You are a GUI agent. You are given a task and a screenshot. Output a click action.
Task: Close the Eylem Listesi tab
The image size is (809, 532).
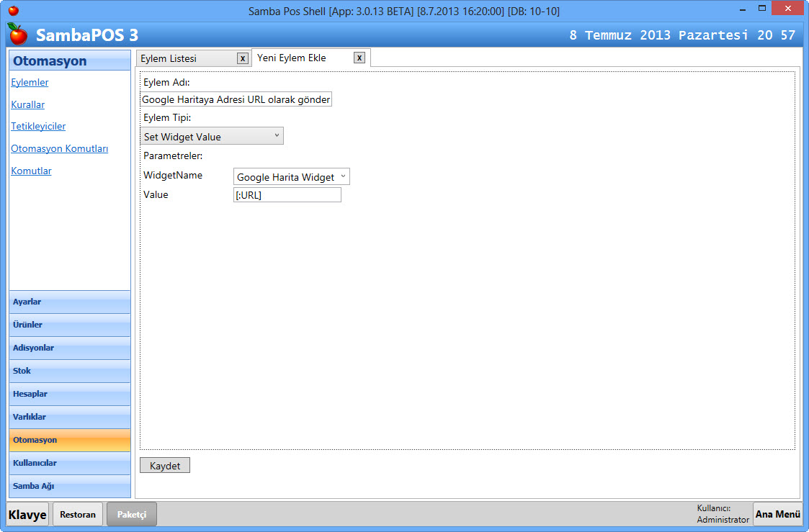[243, 58]
